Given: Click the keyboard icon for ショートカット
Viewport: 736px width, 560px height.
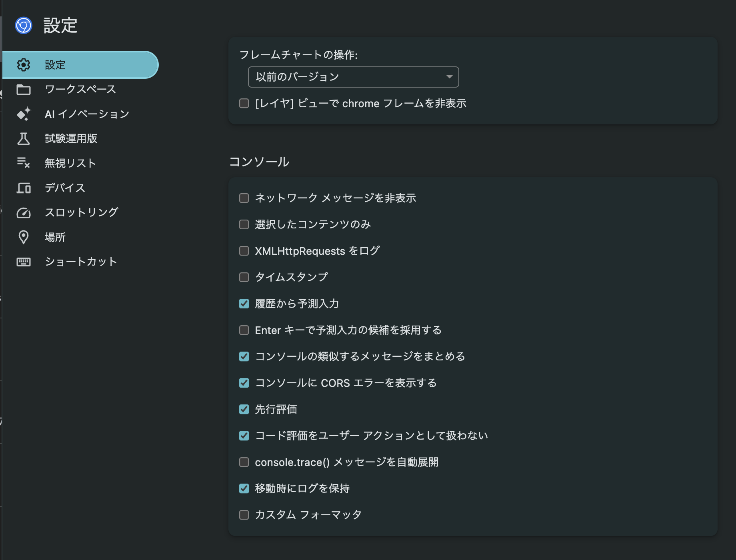Looking at the screenshot, I should [x=24, y=262].
